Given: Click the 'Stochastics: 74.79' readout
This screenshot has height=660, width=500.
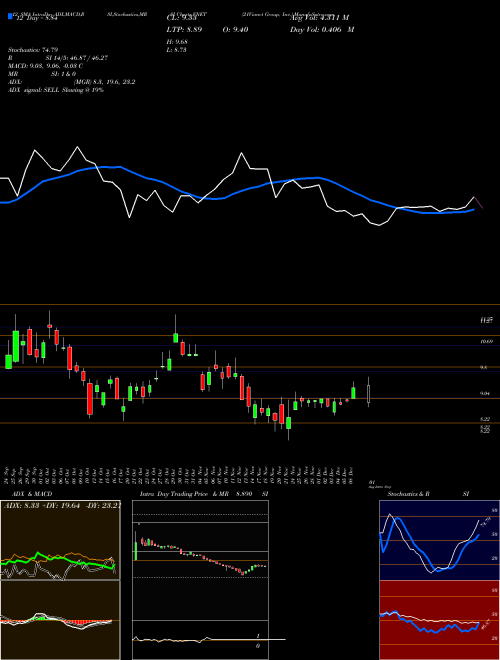Looking at the screenshot, I should coord(33,49).
